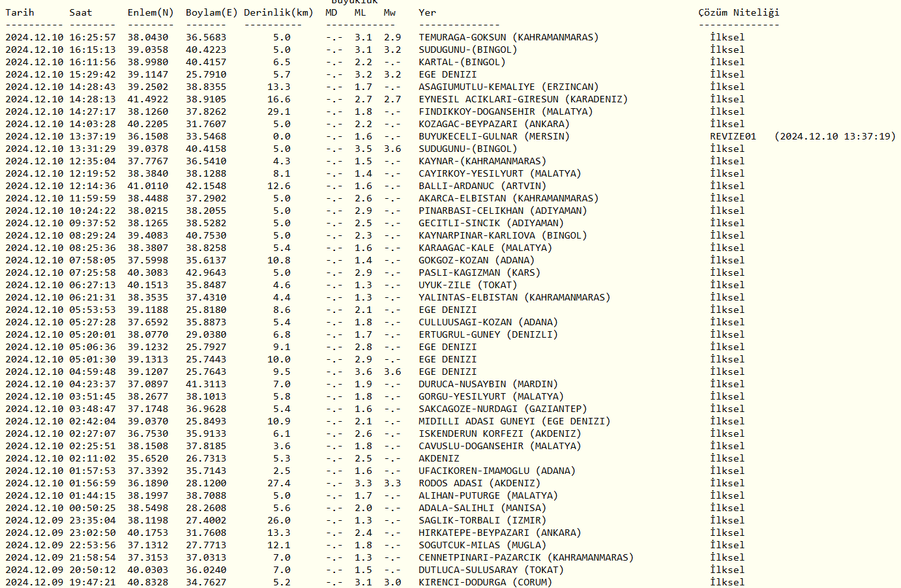This screenshot has width=901, height=588.
Task: Click 'ASAGIUMUTLU-KEMALIYE (ERZINCAN)' entry
Action: click(x=509, y=87)
